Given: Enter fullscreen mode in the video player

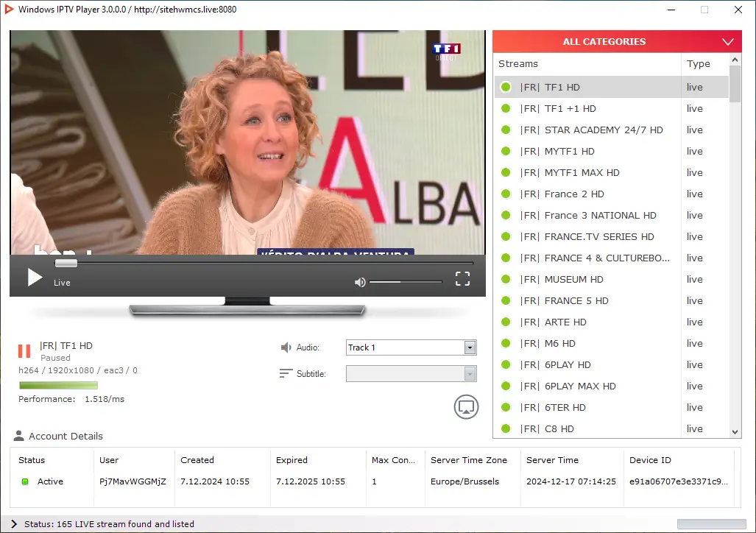Looking at the screenshot, I should (x=462, y=278).
